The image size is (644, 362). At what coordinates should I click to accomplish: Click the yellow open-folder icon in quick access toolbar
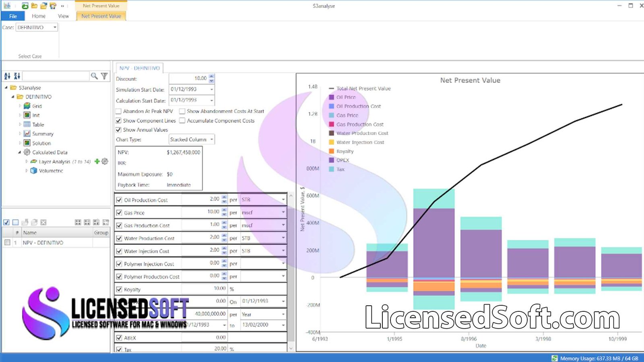click(x=34, y=6)
